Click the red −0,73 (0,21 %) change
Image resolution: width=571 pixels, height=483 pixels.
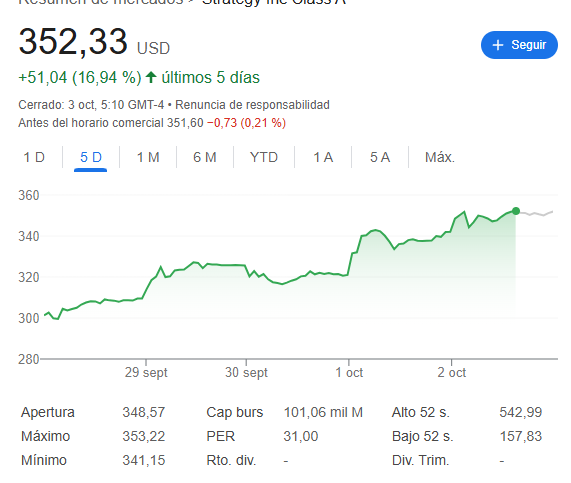(x=246, y=123)
